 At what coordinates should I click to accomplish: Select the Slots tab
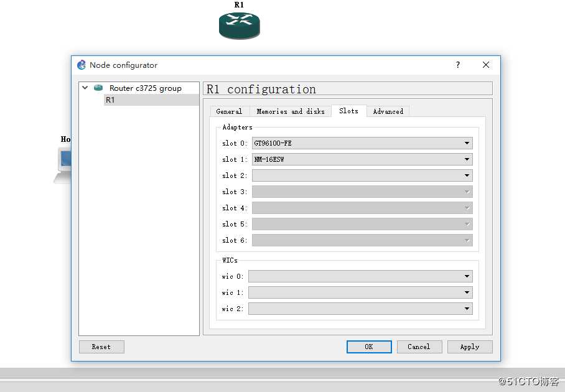(x=348, y=111)
